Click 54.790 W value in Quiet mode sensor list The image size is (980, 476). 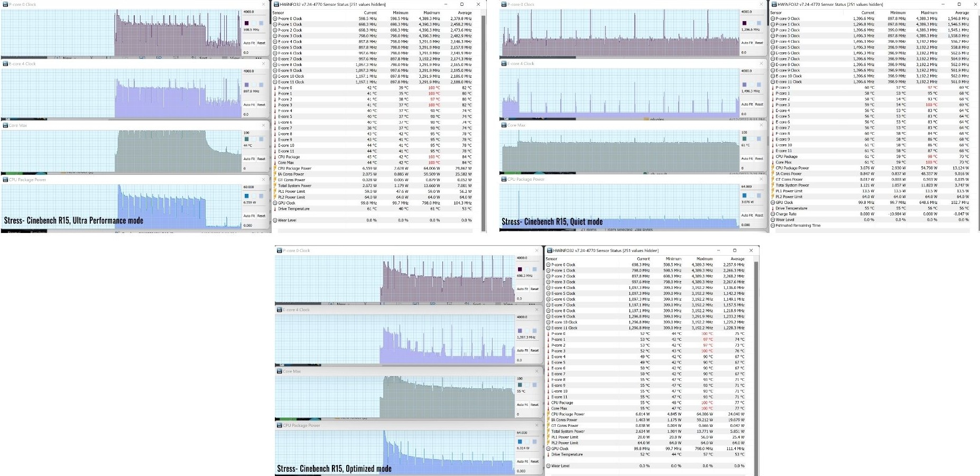click(x=929, y=168)
